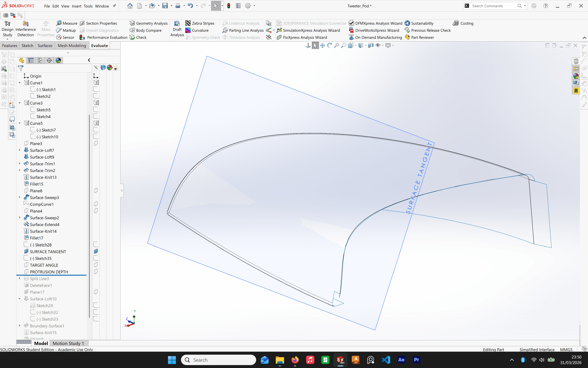The height and width of the screenshot is (368, 588).
Task: Click the tree filter funnel icon
Action: pyautogui.click(x=21, y=68)
